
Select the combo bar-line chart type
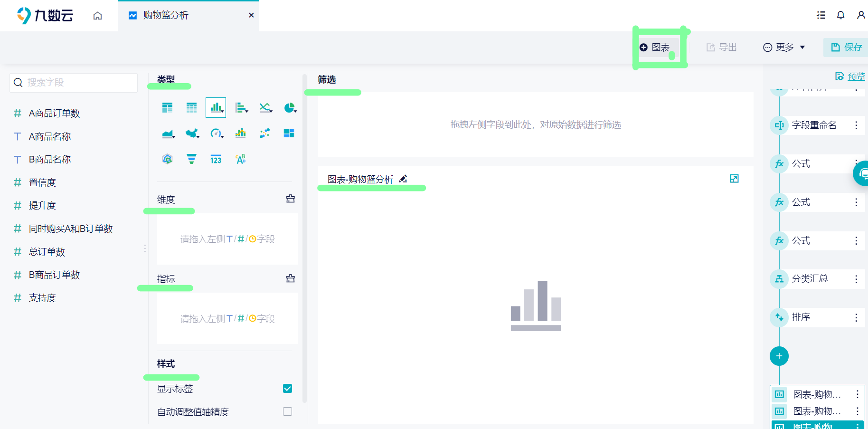[241, 133]
